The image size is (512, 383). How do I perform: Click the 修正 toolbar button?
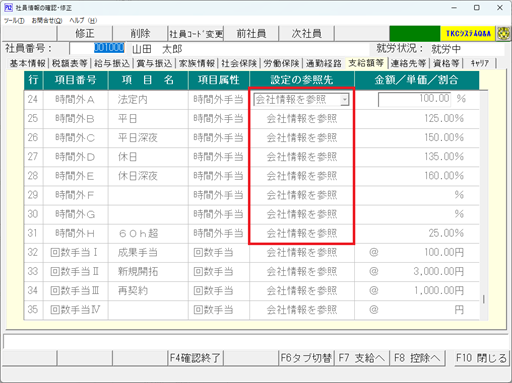(85, 33)
